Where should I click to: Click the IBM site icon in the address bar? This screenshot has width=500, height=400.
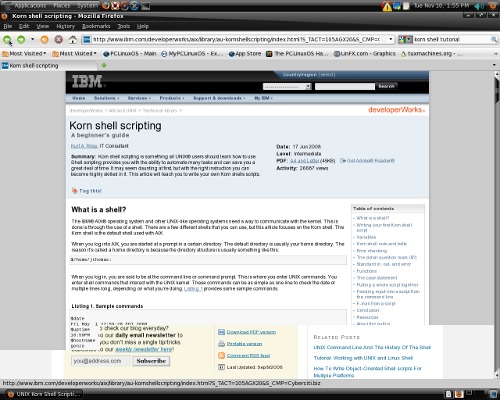coord(87,40)
